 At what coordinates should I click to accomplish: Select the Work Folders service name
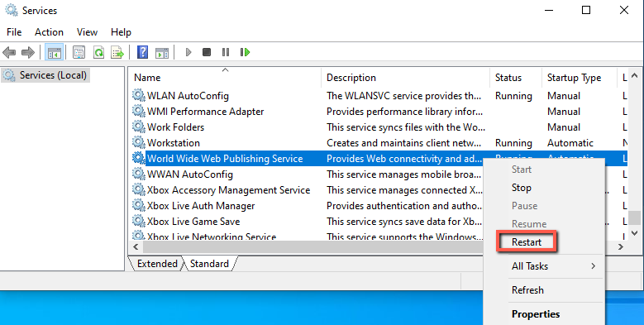(x=176, y=127)
